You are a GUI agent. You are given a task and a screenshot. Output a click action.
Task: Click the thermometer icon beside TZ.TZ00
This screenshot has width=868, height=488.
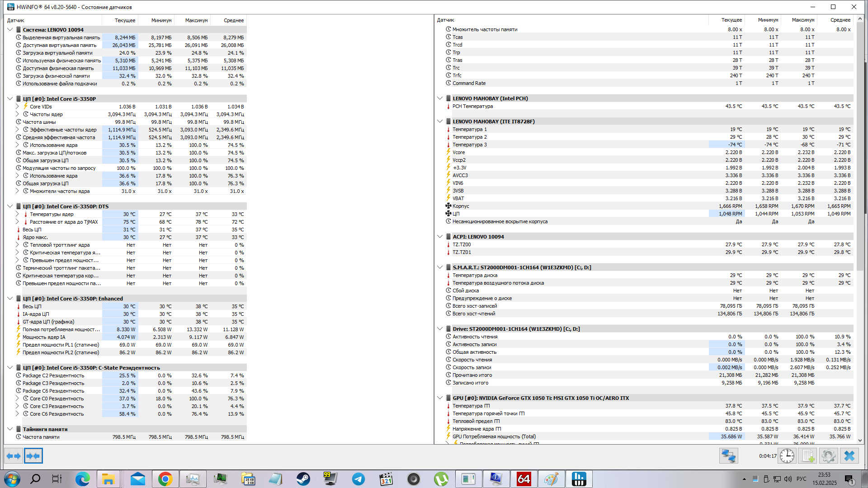448,244
